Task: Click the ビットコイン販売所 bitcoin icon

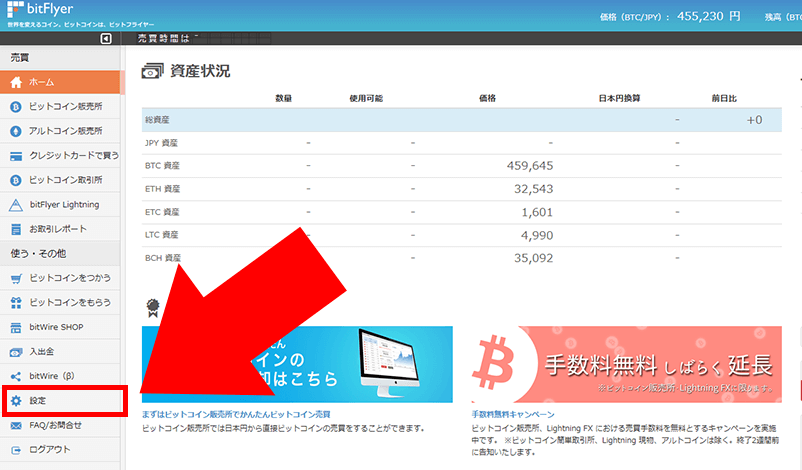Action: click(15, 106)
